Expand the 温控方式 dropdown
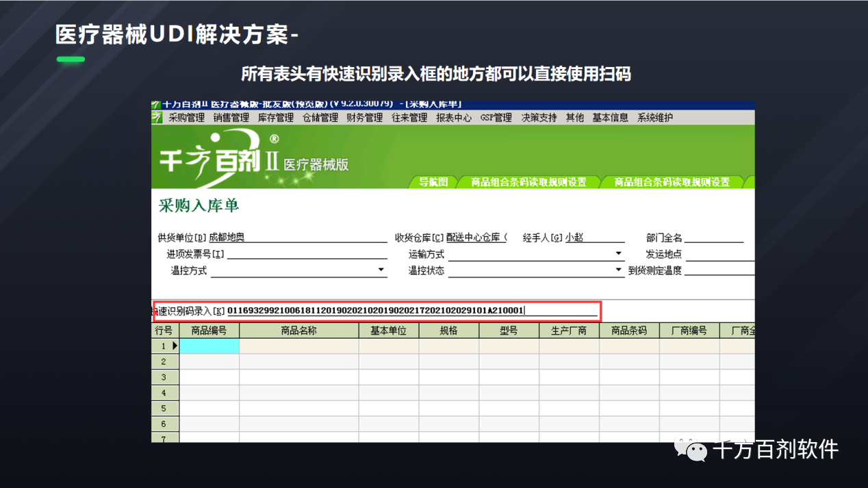This screenshot has height=488, width=868. pyautogui.click(x=381, y=270)
